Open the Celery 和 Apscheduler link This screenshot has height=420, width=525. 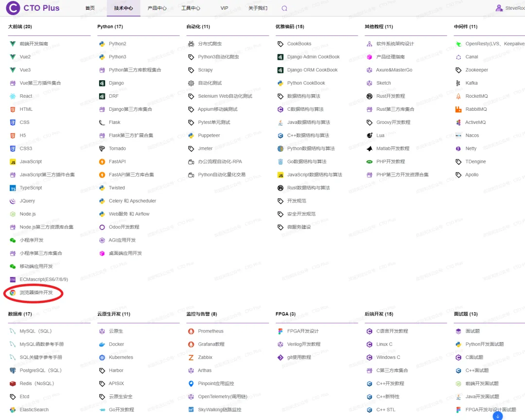pos(133,201)
